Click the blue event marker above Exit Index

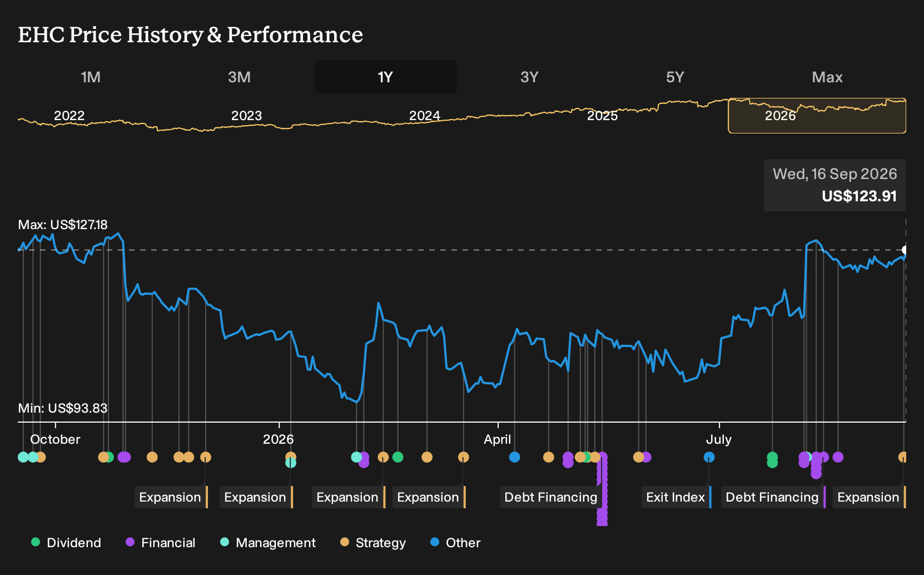pos(709,457)
